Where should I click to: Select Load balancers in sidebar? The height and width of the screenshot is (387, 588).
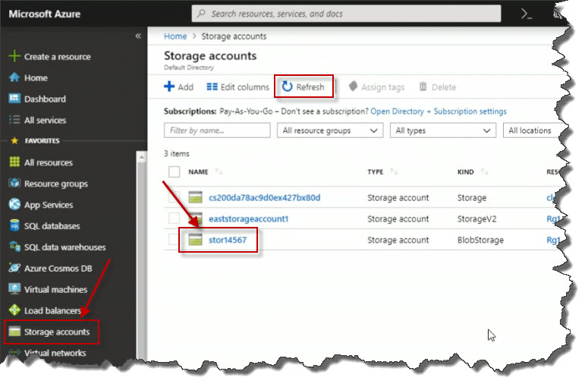click(x=52, y=310)
